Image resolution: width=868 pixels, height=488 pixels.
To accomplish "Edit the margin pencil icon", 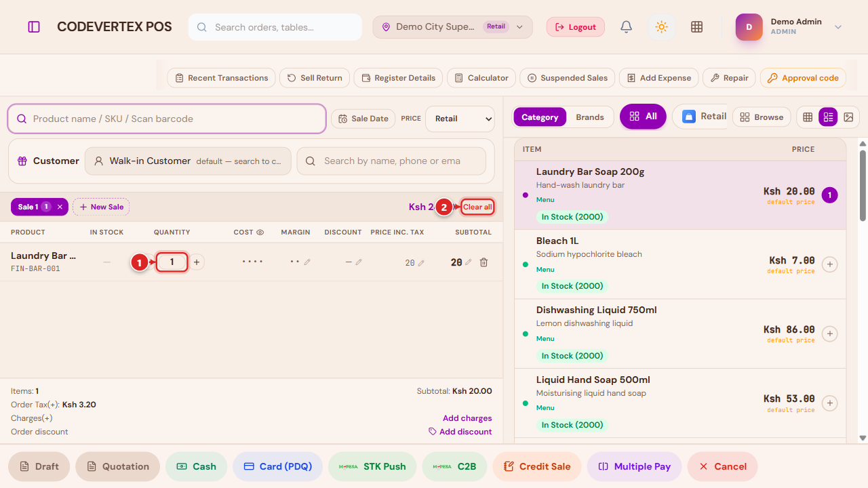I will (x=307, y=262).
